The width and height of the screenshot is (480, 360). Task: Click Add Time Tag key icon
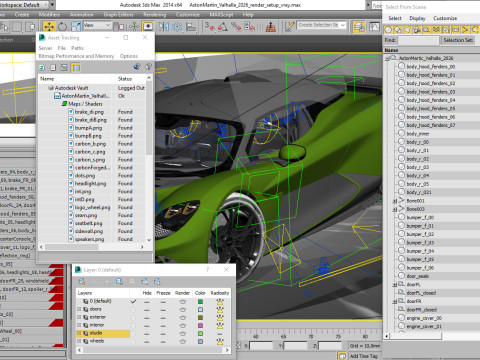click(x=342, y=356)
